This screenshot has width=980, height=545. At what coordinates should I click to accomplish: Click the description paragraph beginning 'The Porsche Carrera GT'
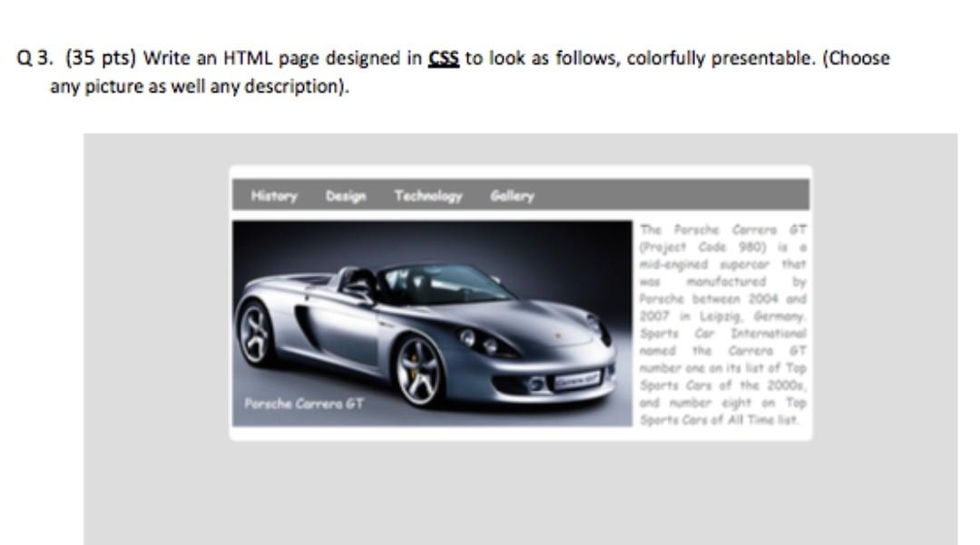pyautogui.click(x=723, y=325)
